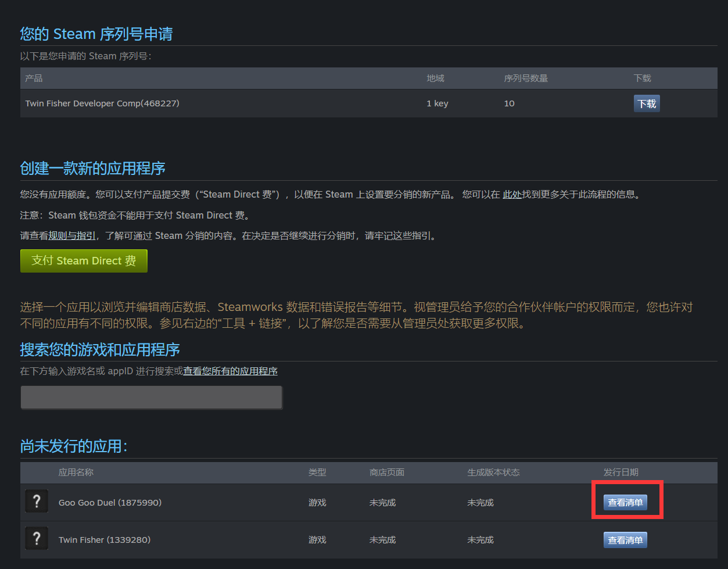Click the 发行日期 column header

[x=621, y=473]
